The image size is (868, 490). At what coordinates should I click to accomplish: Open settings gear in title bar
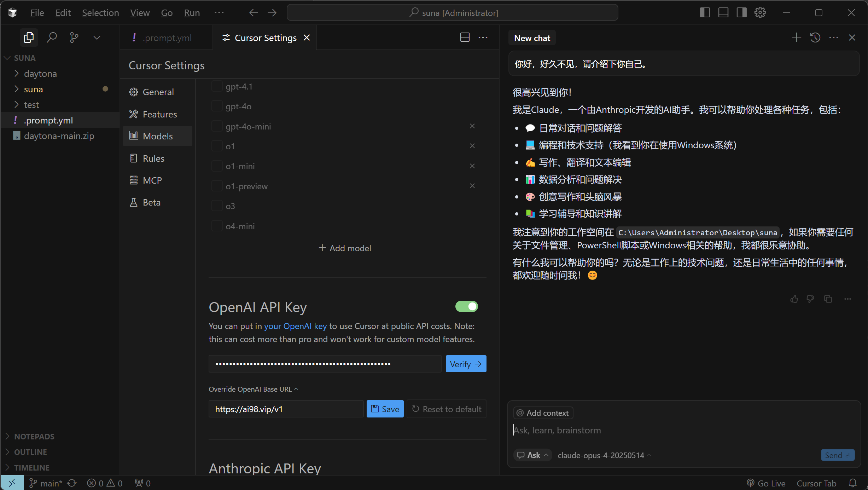coord(760,13)
